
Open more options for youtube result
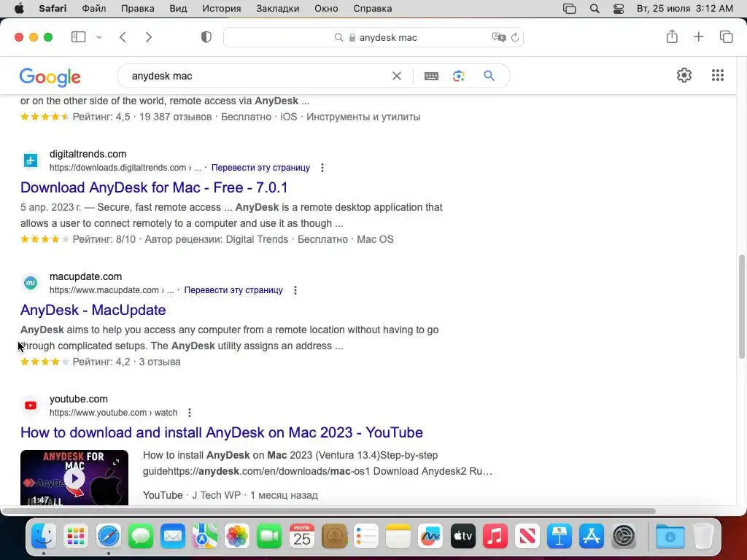pos(190,413)
